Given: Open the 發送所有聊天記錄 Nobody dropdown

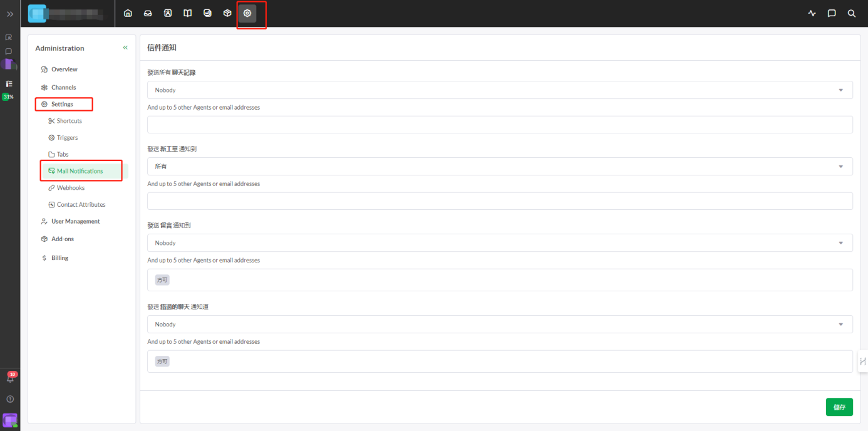Looking at the screenshot, I should [499, 90].
